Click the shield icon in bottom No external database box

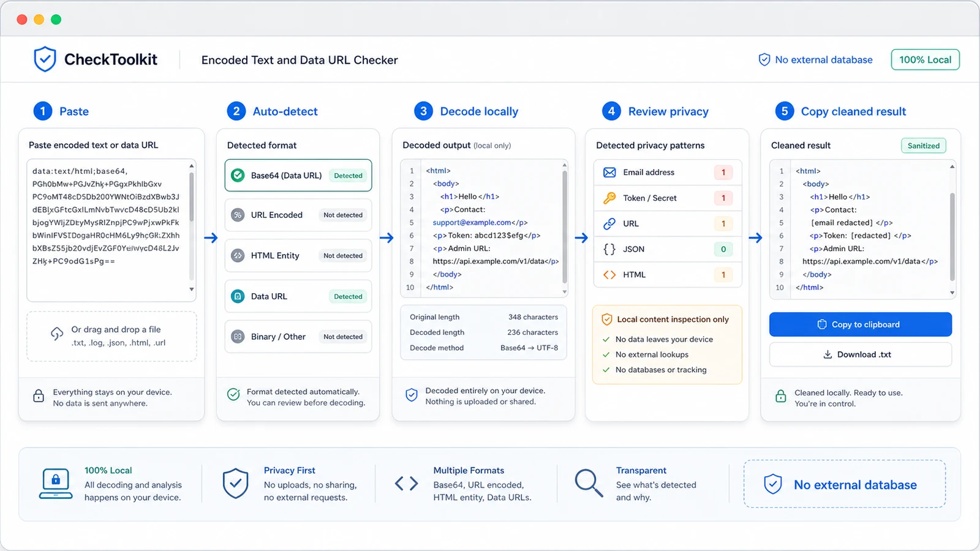point(773,484)
